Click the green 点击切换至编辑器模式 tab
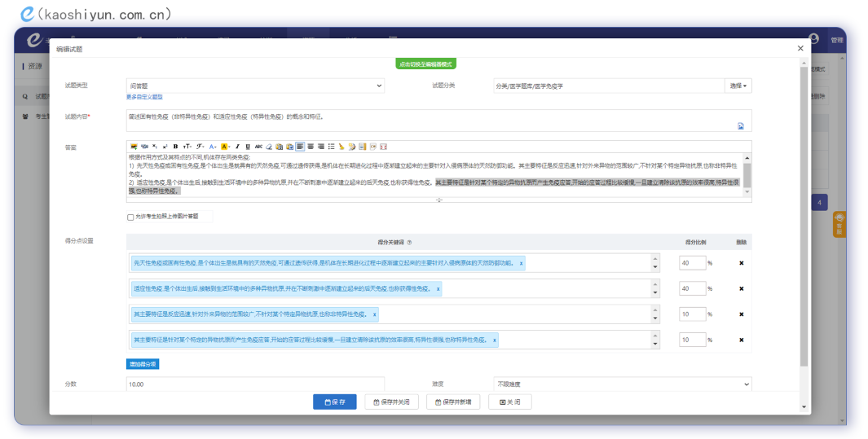The width and height of the screenshot is (868, 439). pyautogui.click(x=425, y=64)
